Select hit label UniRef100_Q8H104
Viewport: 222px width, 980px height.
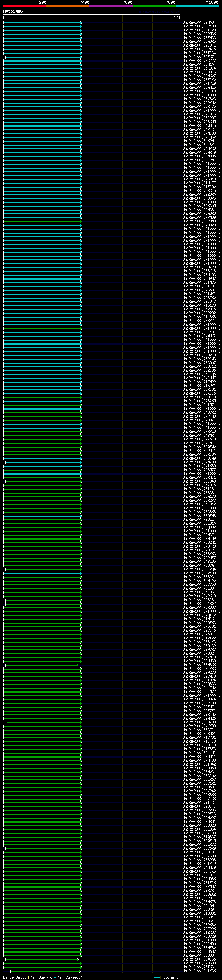point(199,64)
